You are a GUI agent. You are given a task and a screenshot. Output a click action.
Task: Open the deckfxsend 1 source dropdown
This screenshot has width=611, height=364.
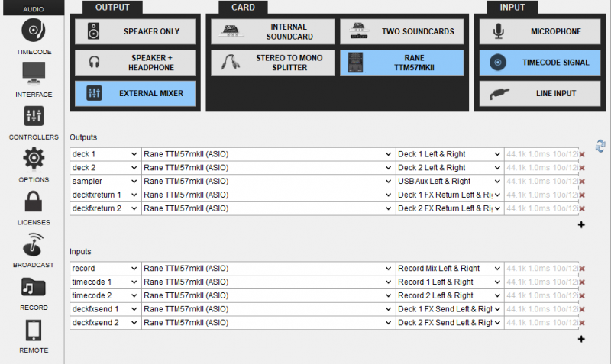[105, 309]
